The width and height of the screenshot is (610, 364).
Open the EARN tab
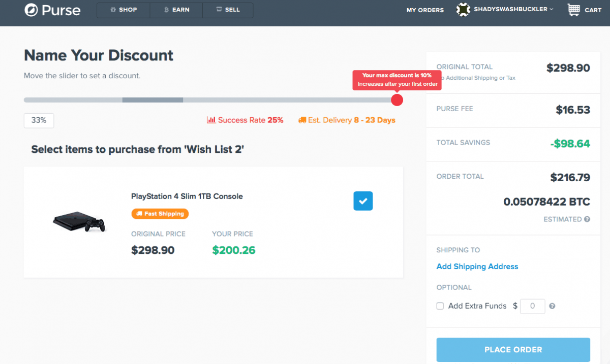[x=176, y=10]
